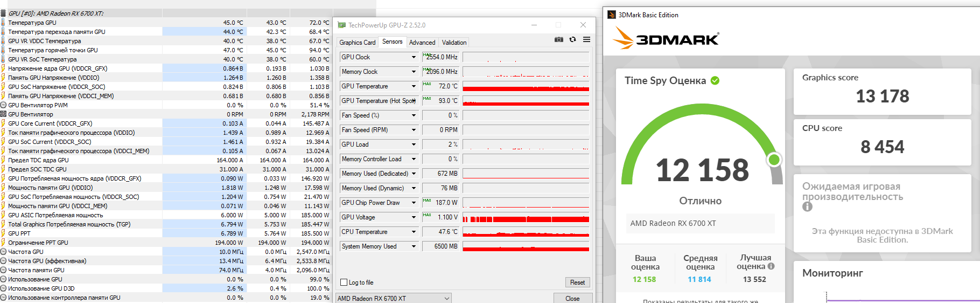
Task: Click the Мониторинг heading in 3DMark
Action: tap(832, 273)
